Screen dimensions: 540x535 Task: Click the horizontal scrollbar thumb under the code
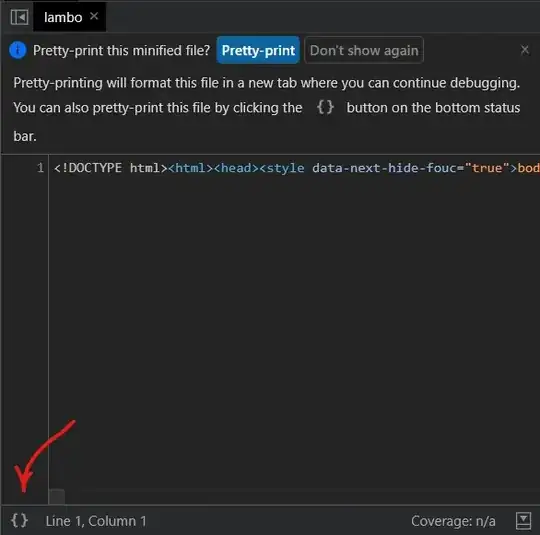point(57,496)
